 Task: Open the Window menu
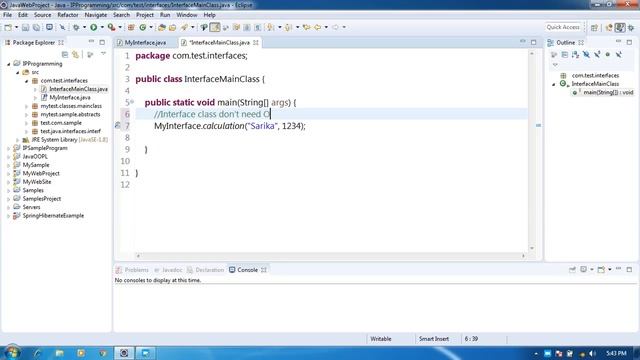(187, 15)
